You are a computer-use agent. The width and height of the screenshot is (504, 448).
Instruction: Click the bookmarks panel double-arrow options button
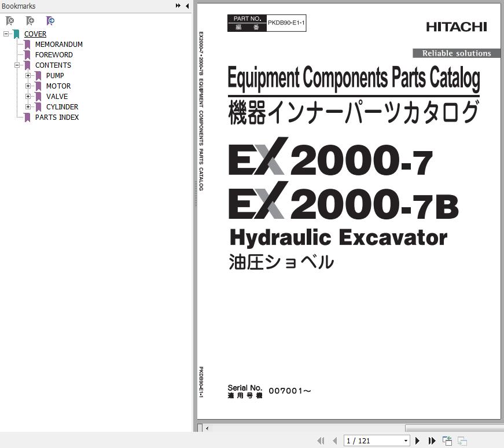(178, 6)
